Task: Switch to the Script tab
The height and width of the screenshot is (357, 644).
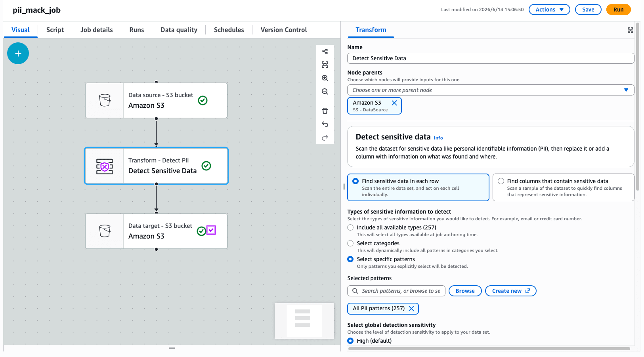Action: tap(55, 30)
